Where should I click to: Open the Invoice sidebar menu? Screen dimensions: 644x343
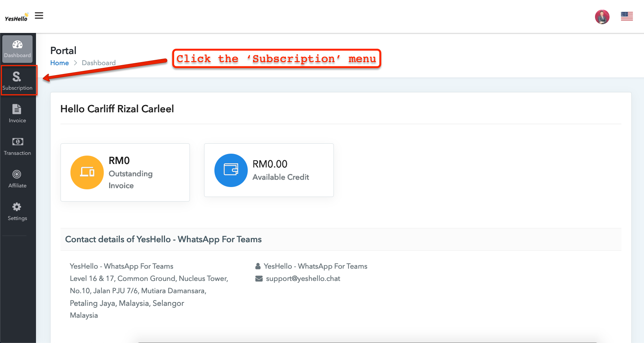click(x=18, y=114)
